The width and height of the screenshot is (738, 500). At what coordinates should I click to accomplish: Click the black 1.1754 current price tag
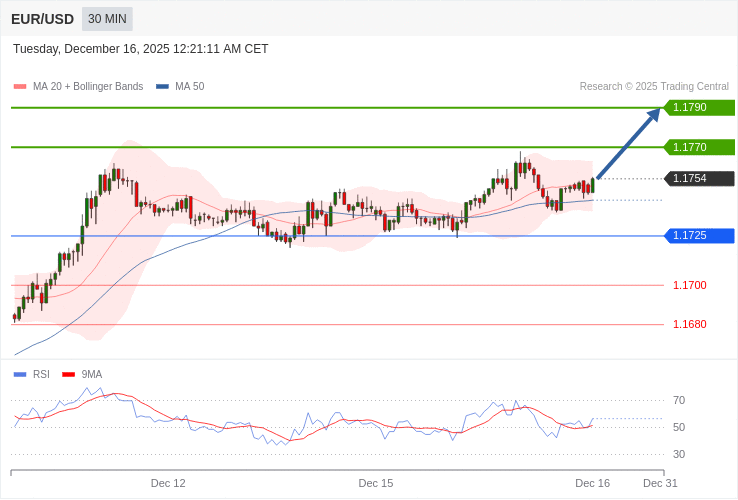coord(699,179)
